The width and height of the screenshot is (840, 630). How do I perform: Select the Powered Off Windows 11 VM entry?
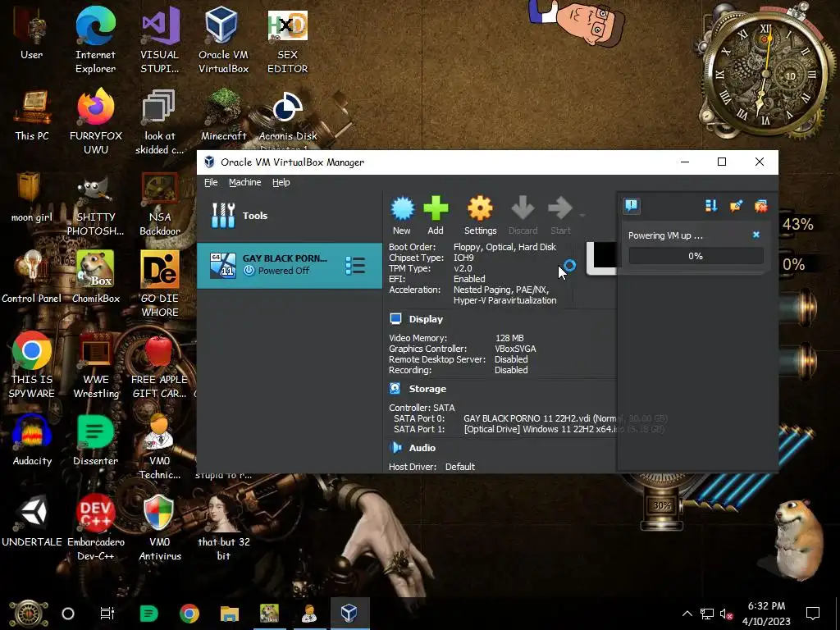click(290, 265)
